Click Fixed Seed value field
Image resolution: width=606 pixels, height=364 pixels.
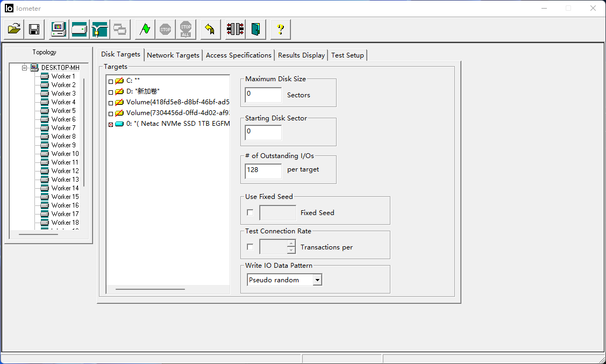[277, 213]
